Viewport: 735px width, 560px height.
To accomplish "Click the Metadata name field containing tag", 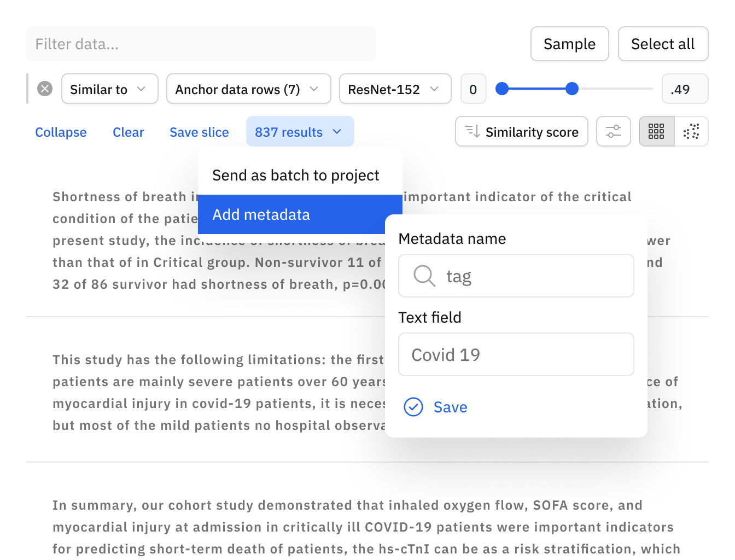I will coord(516,276).
